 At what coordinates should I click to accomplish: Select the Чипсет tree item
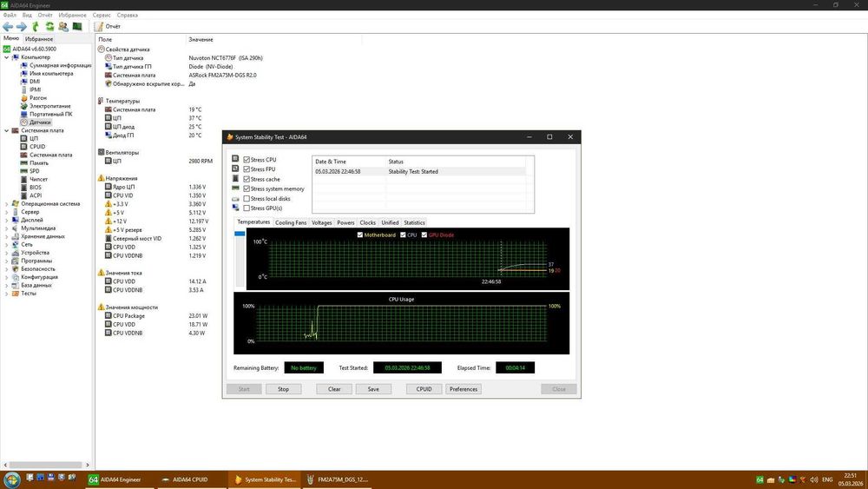[39, 180]
